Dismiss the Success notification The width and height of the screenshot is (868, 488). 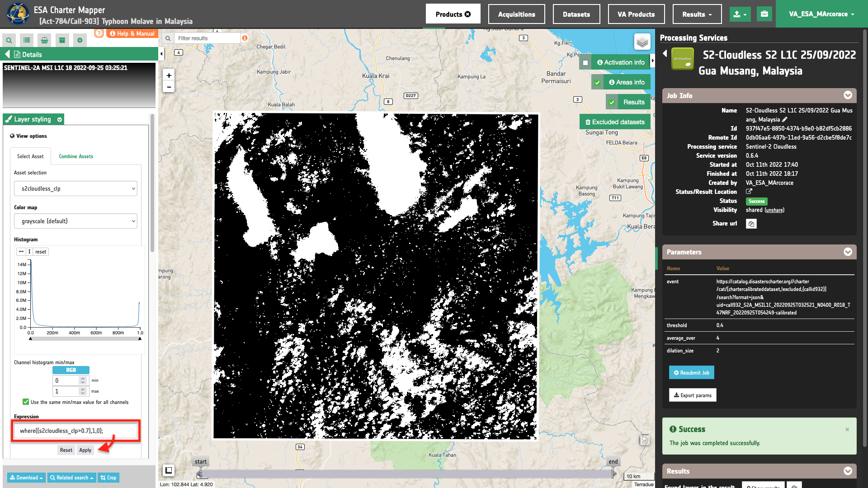(847, 429)
